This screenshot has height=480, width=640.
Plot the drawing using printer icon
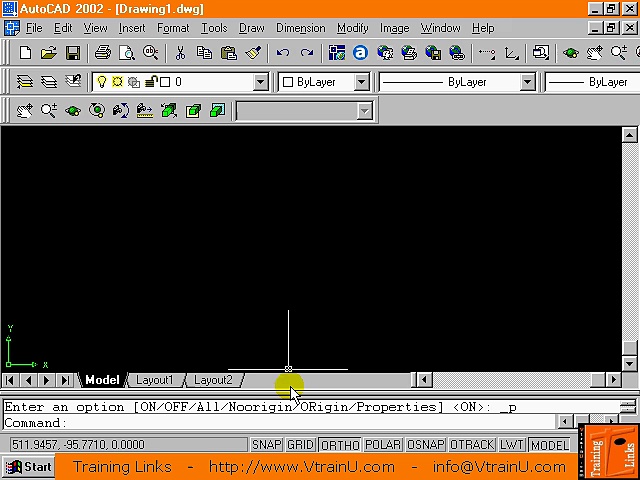[x=102, y=53]
